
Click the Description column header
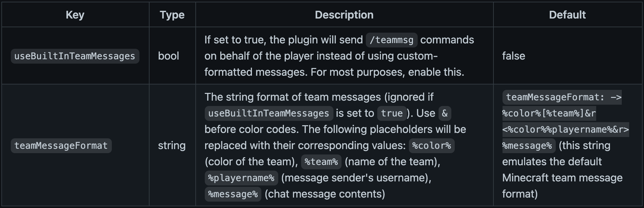344,15
